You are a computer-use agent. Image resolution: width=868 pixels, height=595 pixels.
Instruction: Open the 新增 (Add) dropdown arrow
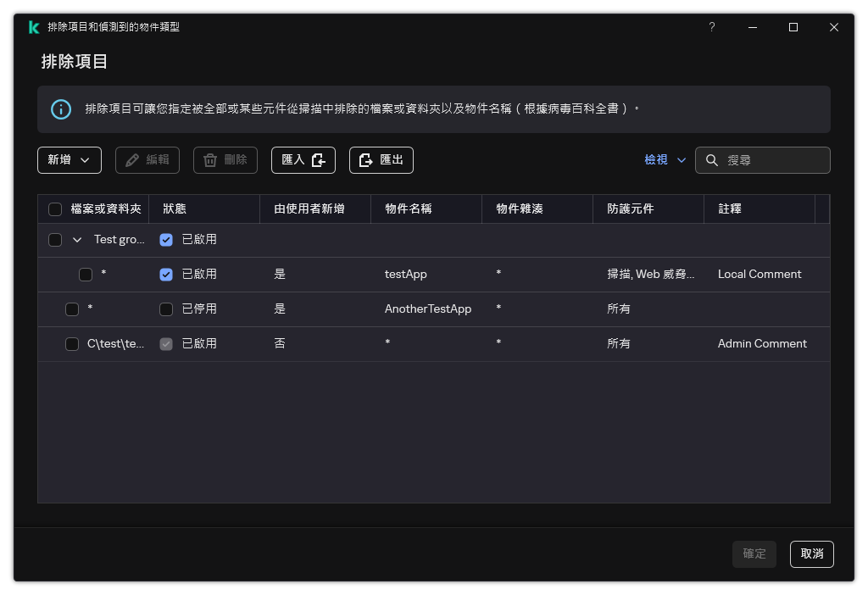pos(85,160)
